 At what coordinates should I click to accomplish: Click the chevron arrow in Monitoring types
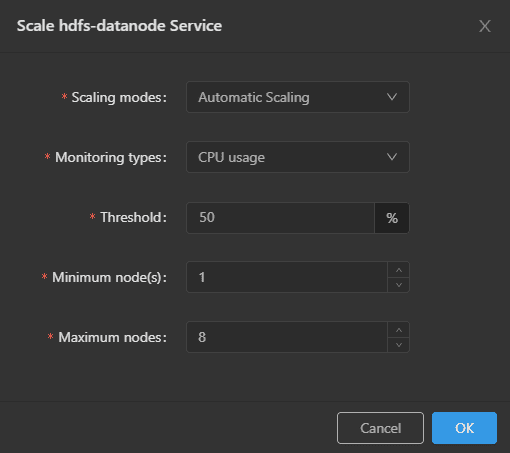(392, 157)
